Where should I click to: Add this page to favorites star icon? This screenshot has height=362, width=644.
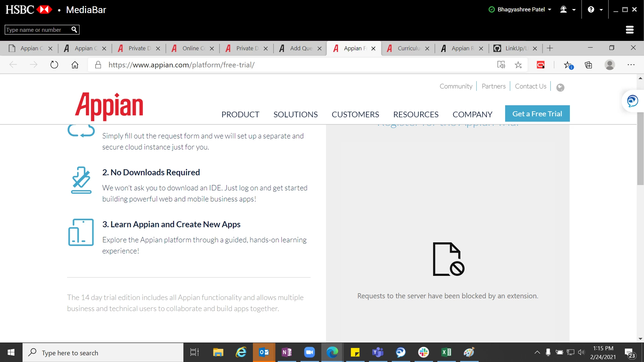(518, 65)
